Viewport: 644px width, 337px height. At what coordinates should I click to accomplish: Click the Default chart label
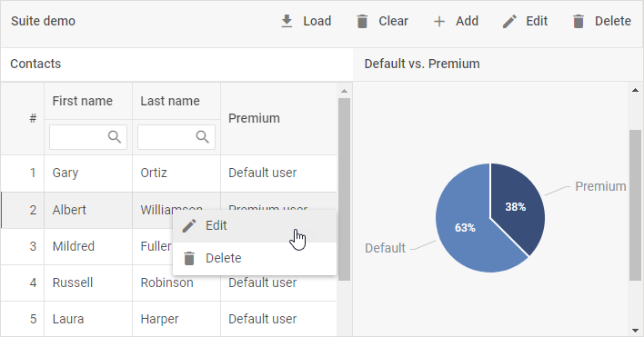[x=386, y=248]
